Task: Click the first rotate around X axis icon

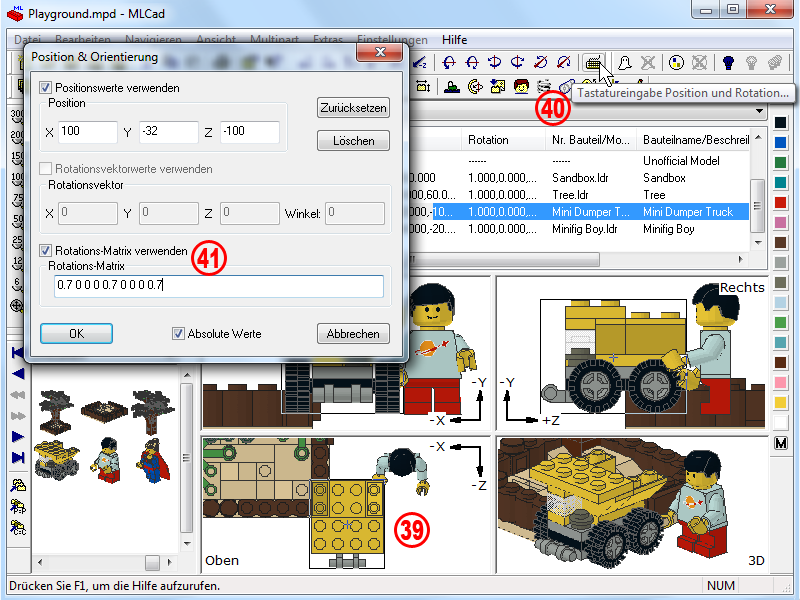Action: click(x=449, y=63)
